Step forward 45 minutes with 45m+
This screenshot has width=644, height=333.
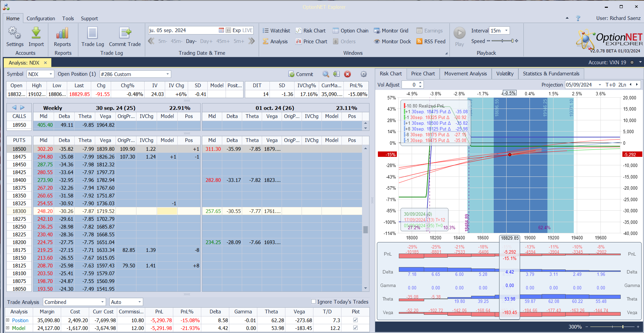point(223,41)
